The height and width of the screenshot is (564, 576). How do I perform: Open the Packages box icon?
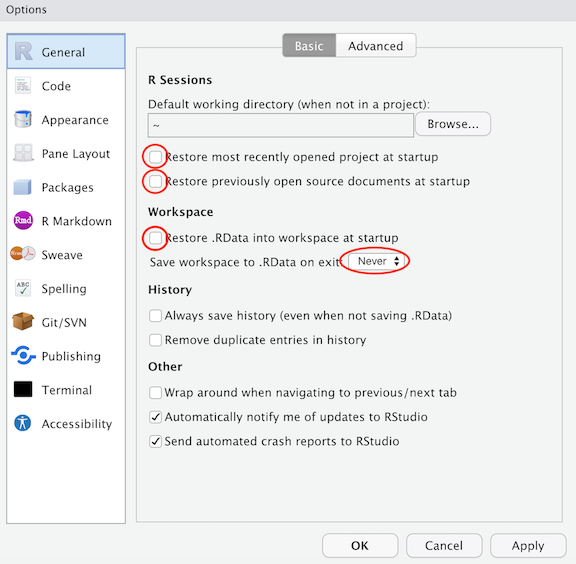(x=23, y=187)
